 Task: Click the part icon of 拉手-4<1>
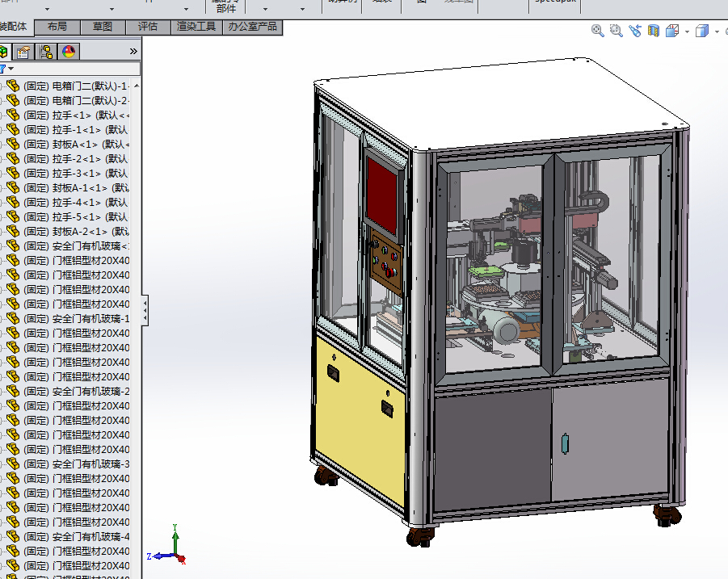pos(13,202)
